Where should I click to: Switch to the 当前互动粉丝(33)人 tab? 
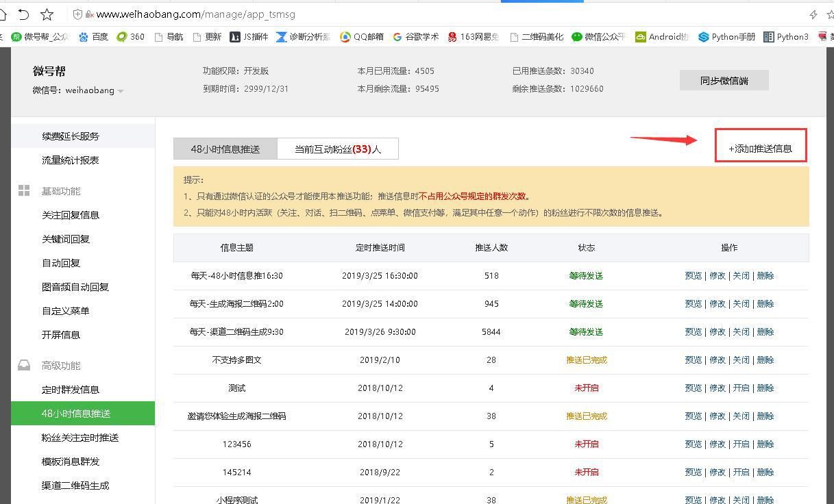pyautogui.click(x=337, y=149)
